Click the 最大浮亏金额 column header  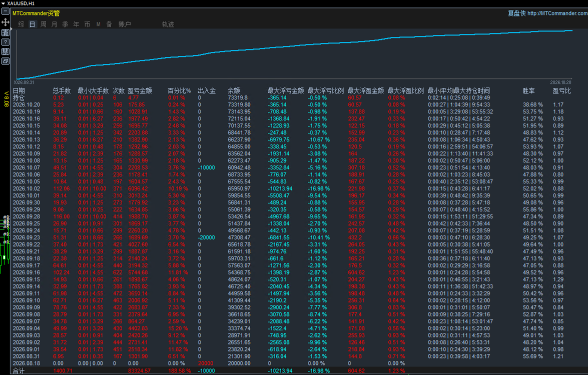click(286, 90)
